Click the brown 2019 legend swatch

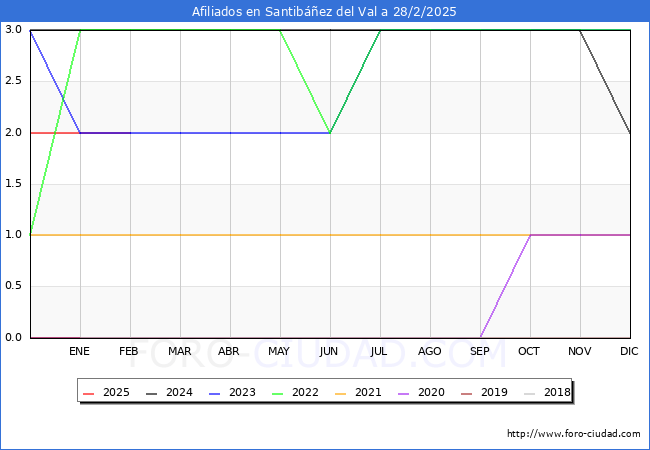pos(467,393)
